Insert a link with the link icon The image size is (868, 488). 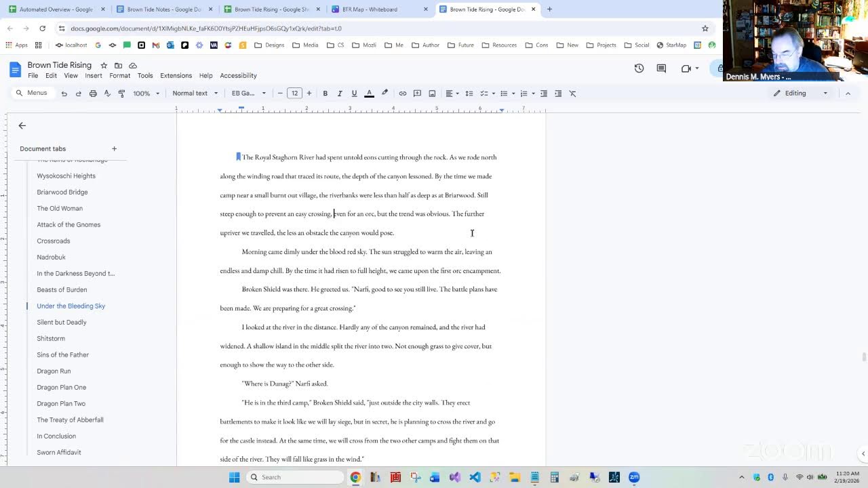click(x=403, y=94)
